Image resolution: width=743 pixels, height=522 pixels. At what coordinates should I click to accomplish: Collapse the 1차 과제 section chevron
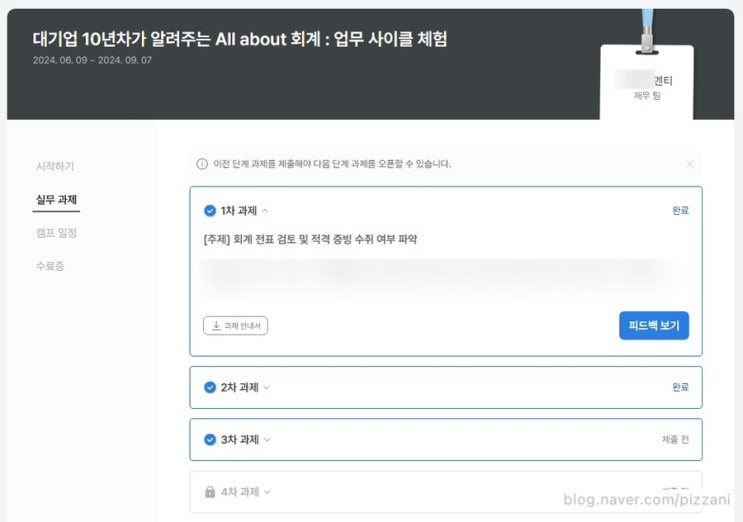point(265,211)
